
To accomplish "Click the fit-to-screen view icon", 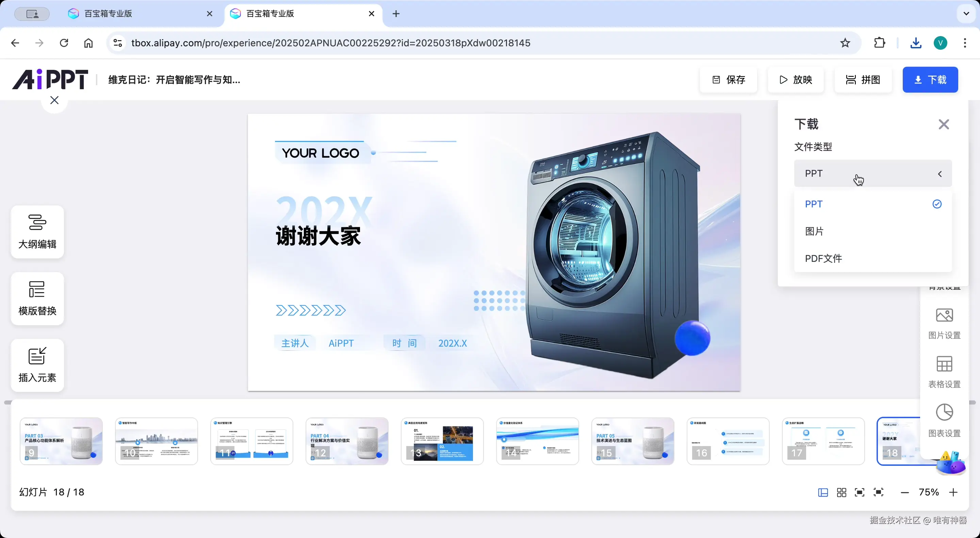I will (860, 492).
